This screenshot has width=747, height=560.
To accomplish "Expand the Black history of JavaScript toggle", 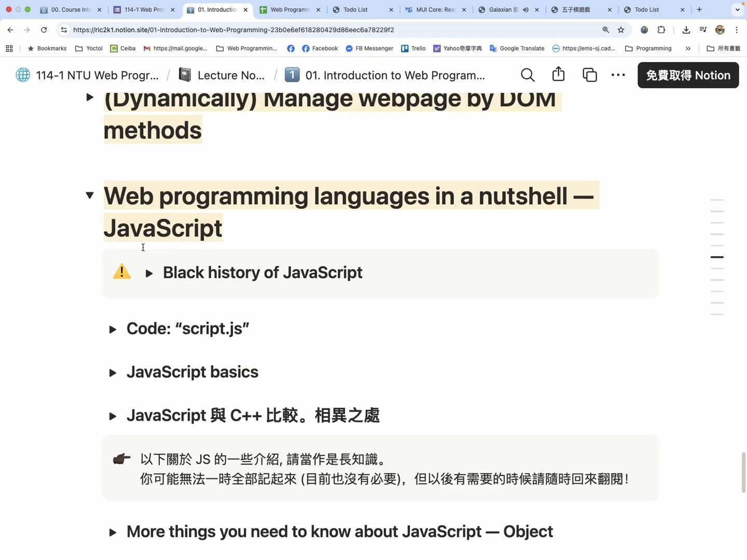I will pos(149,273).
